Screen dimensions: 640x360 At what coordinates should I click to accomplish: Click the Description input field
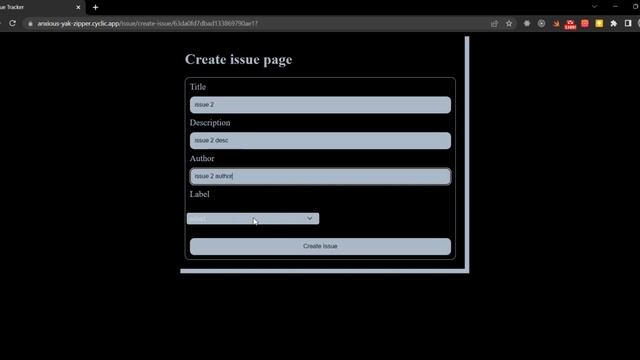[x=320, y=140]
